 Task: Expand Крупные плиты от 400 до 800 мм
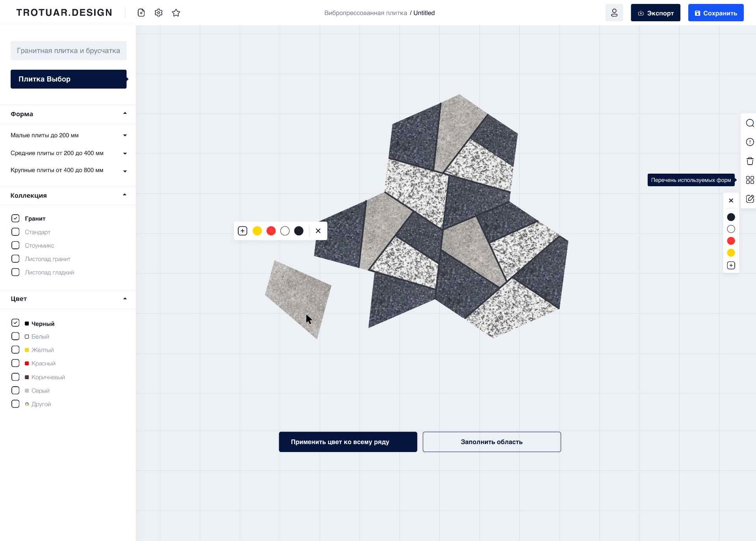click(x=125, y=171)
